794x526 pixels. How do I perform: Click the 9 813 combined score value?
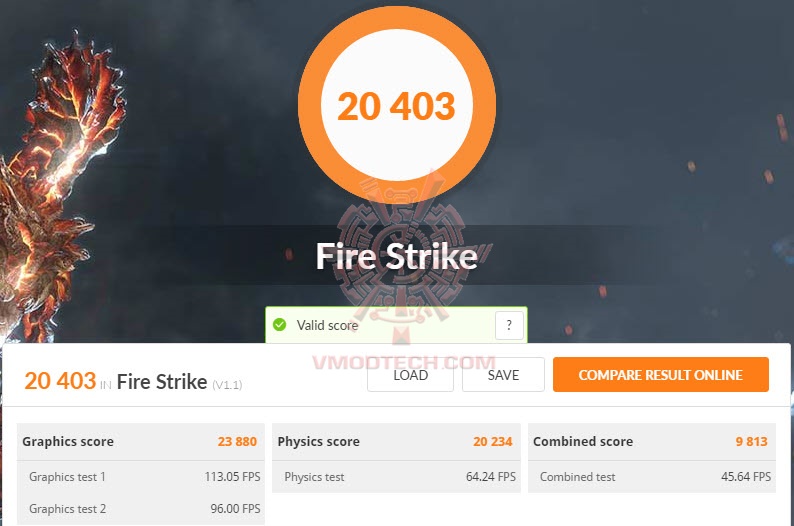pos(751,441)
